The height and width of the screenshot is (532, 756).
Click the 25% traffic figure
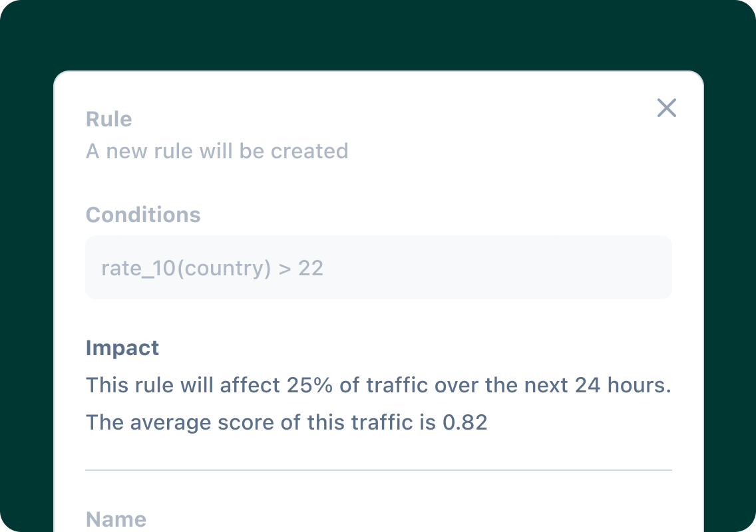(310, 386)
